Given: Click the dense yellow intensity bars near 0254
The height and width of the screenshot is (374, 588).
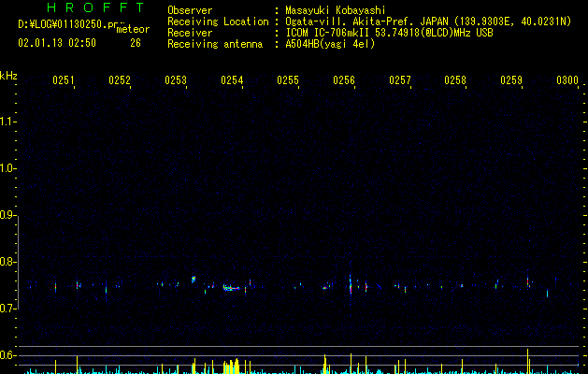Looking at the screenshot, I should [x=231, y=367].
